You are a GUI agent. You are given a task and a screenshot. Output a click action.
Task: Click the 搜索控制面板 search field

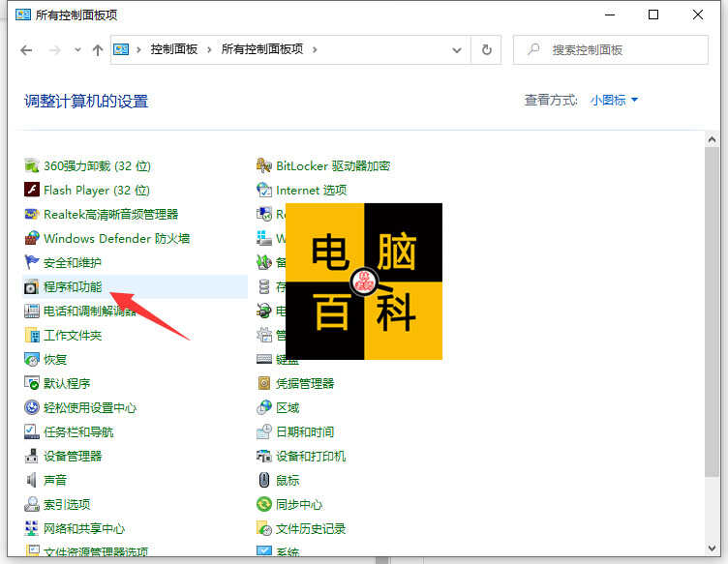click(x=611, y=49)
